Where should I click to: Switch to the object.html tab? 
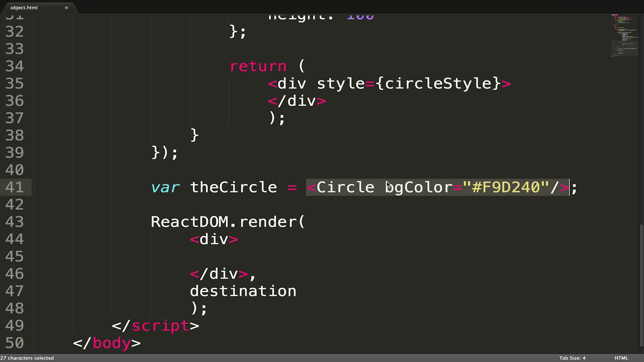click(x=24, y=7)
